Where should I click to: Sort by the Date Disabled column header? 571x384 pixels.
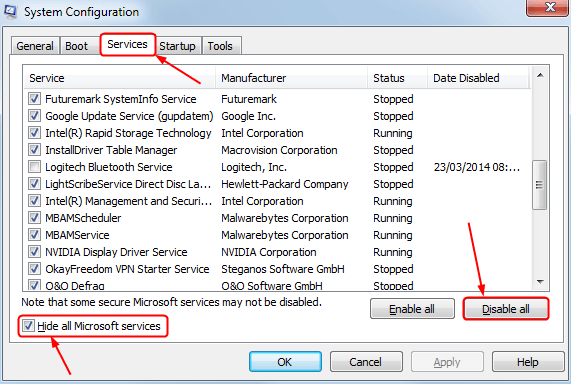(x=479, y=78)
